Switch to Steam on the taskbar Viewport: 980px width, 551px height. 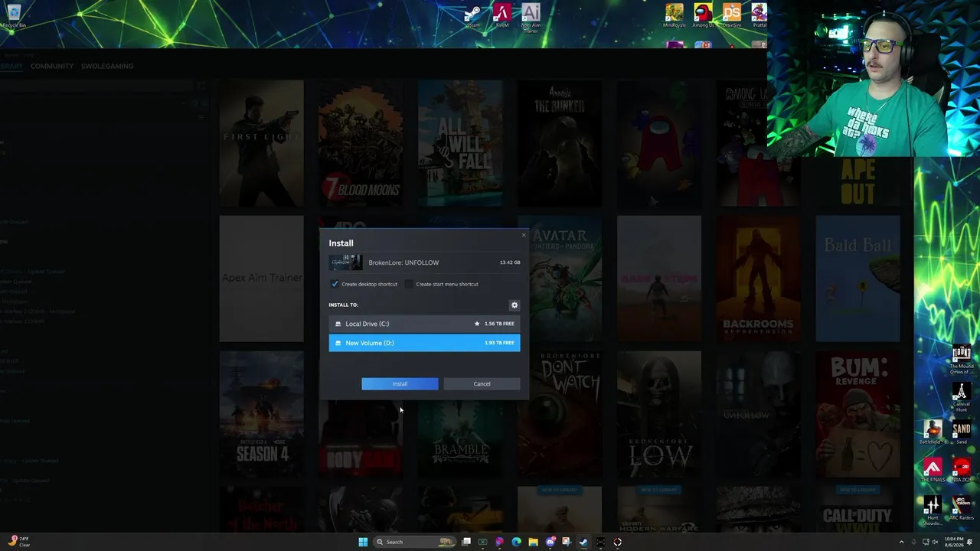583,542
